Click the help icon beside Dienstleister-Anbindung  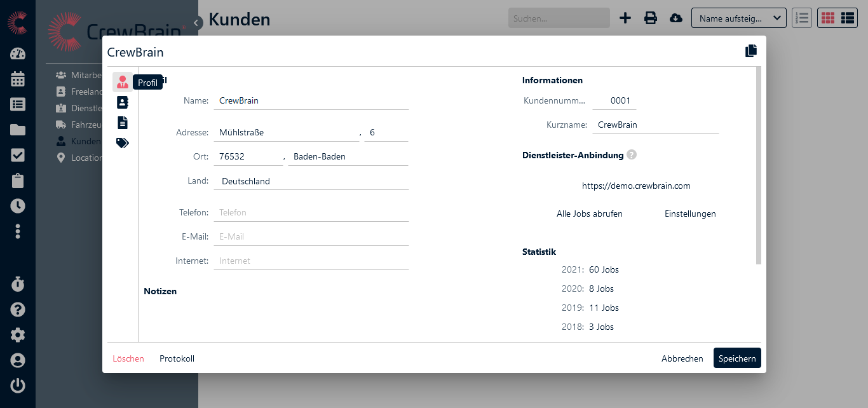632,155
